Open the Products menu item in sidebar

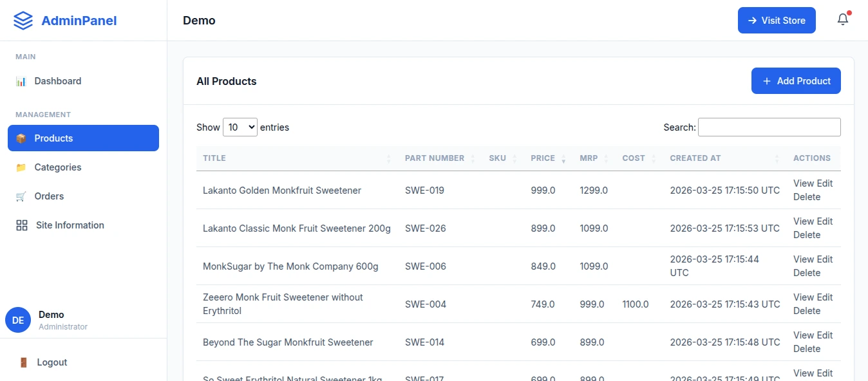point(83,138)
